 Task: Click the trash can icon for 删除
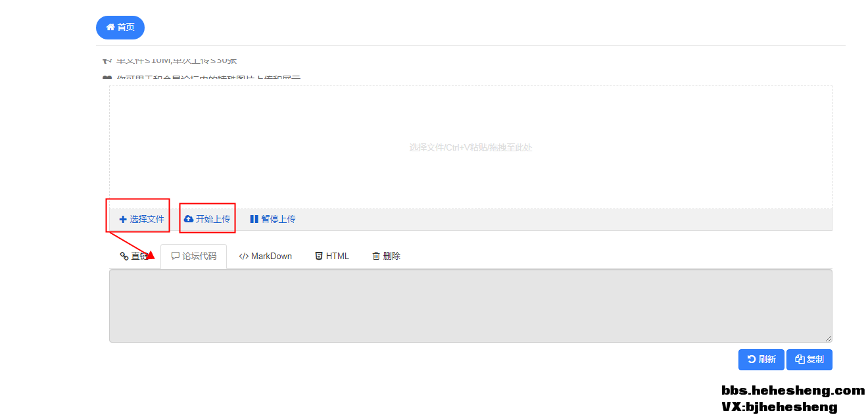376,256
